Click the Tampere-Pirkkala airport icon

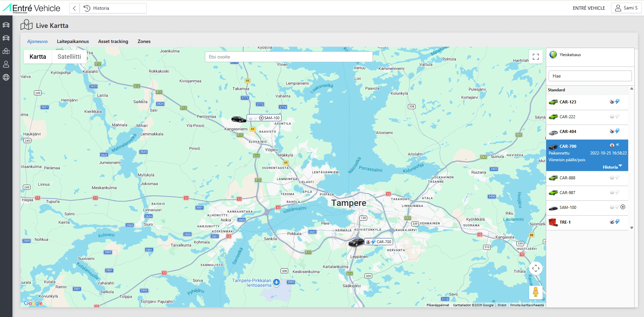[276, 282]
